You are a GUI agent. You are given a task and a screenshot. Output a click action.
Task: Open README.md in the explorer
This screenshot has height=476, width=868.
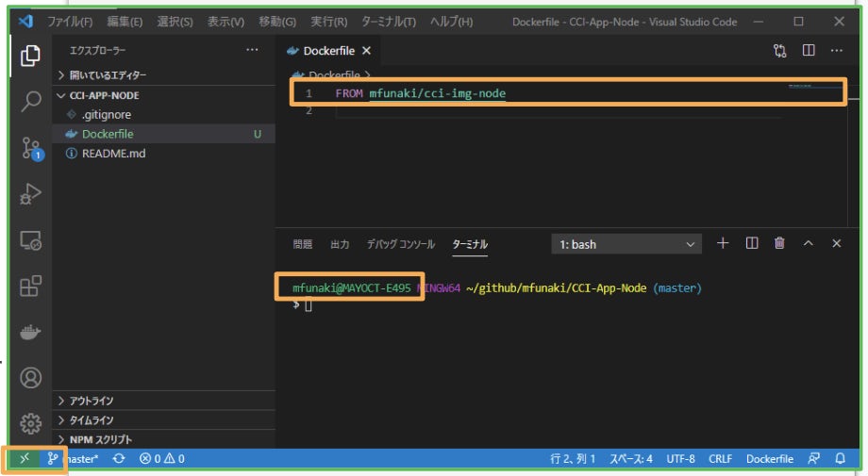(113, 154)
